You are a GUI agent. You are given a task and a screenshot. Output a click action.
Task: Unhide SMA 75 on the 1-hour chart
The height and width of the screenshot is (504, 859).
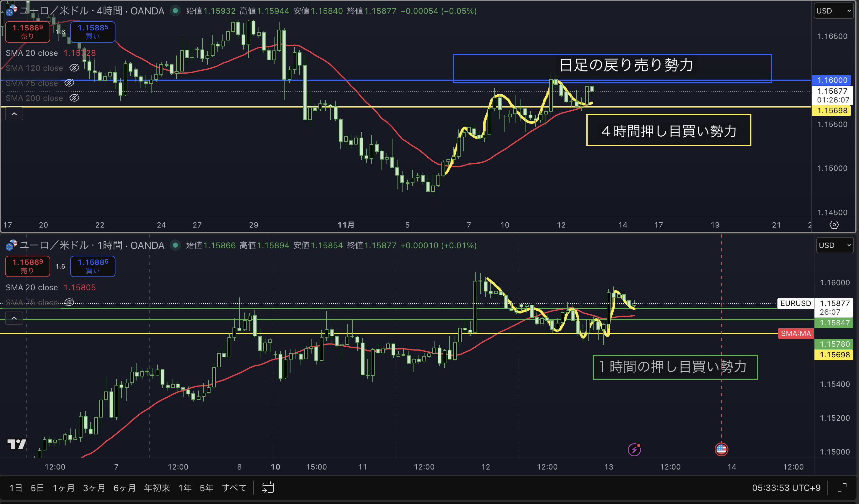(69, 302)
